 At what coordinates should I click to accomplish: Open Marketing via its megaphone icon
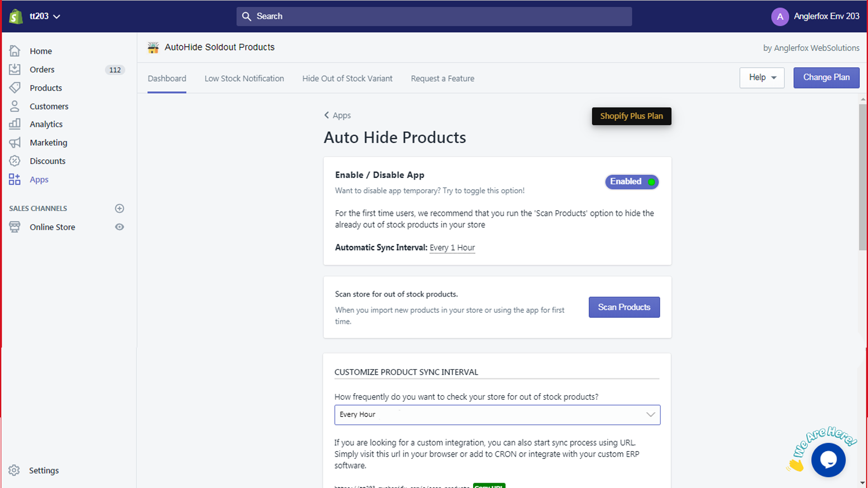coord(15,143)
